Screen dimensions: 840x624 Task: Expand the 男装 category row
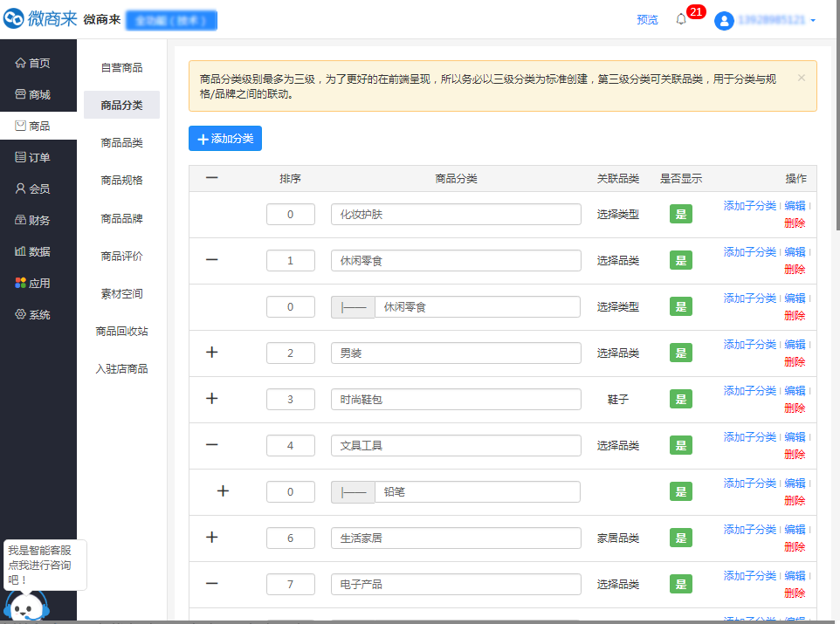pos(211,353)
